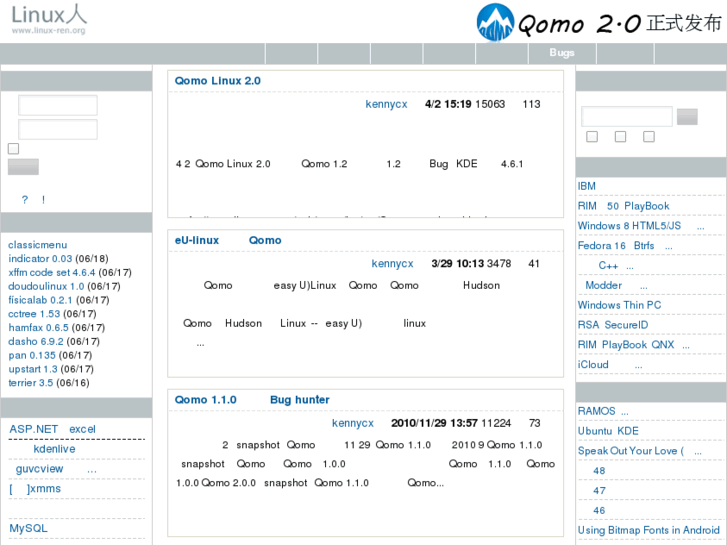Screen dimensions: 727x545
Task: Toggle the rightmost search option checkbox
Action: (649, 136)
